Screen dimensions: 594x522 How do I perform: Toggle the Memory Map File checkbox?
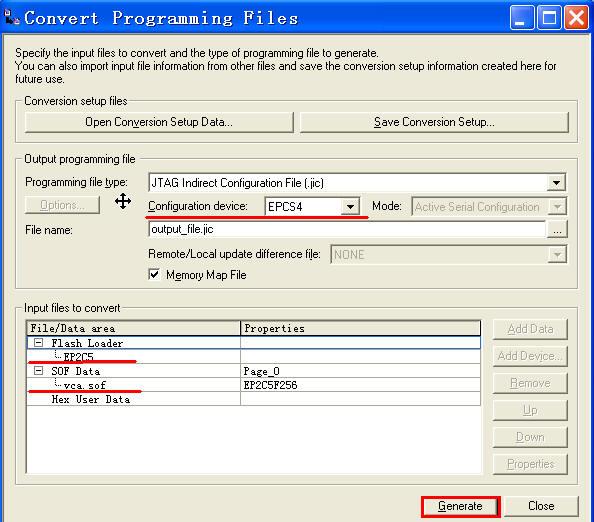[154, 274]
